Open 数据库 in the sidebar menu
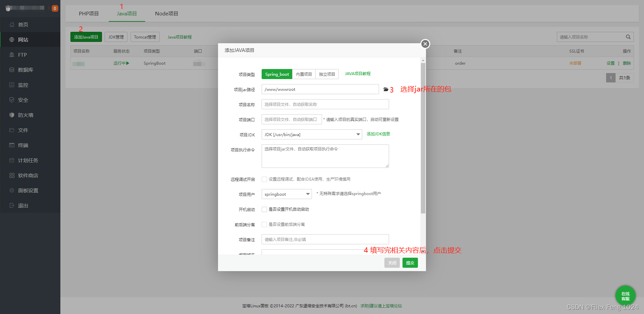Image resolution: width=644 pixels, height=314 pixels. tap(30, 70)
